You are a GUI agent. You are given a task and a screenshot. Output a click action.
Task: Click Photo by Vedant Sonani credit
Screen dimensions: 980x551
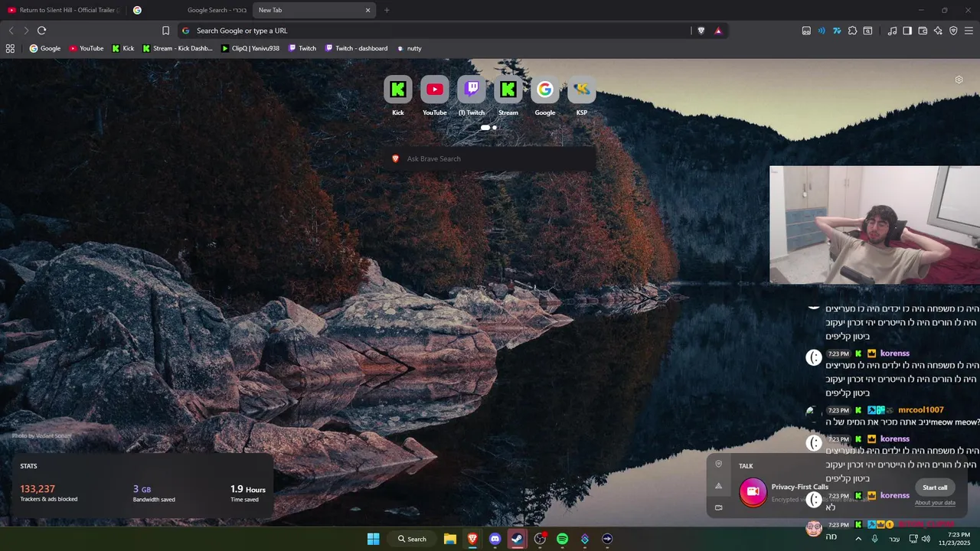(41, 435)
